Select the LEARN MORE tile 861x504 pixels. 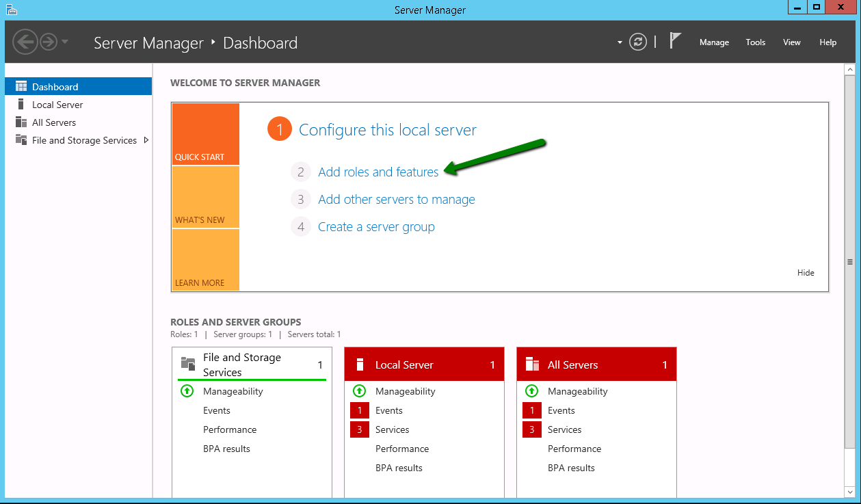click(x=206, y=260)
